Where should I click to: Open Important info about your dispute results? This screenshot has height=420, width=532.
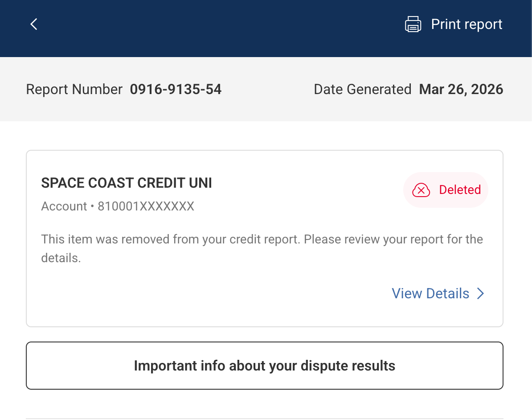(265, 366)
